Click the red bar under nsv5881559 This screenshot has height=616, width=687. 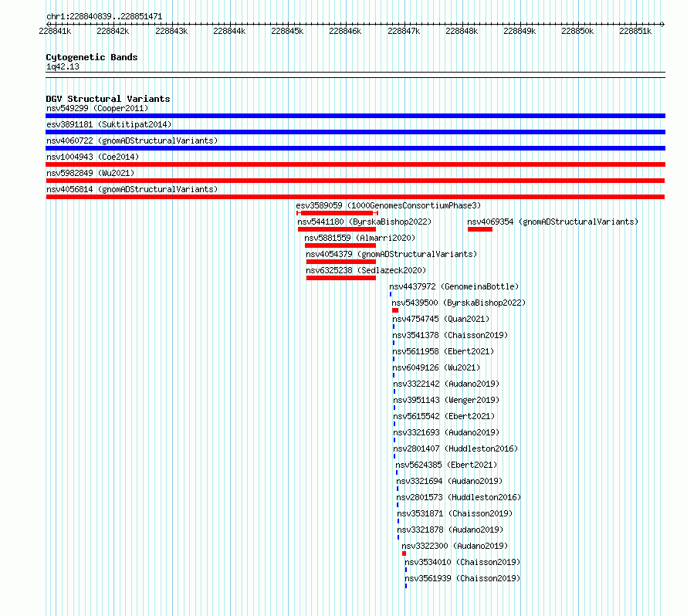(x=340, y=245)
